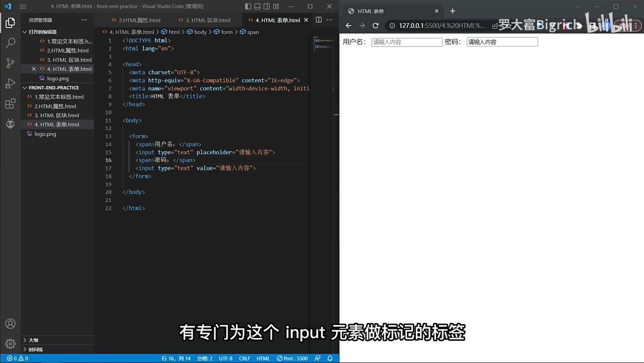
Task: Open 3. HTML 区块.html in project folder
Action: pyautogui.click(x=57, y=116)
